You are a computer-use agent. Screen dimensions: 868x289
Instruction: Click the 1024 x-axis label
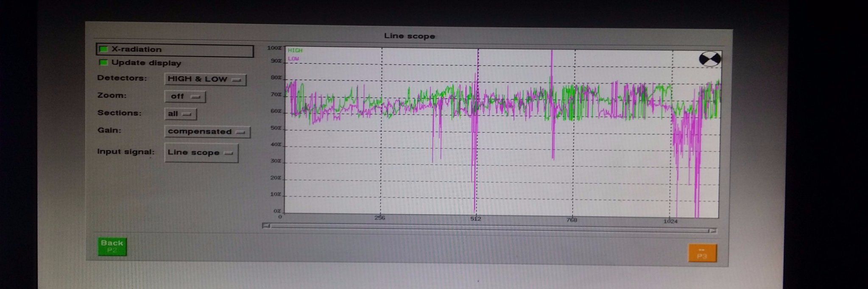click(670, 221)
